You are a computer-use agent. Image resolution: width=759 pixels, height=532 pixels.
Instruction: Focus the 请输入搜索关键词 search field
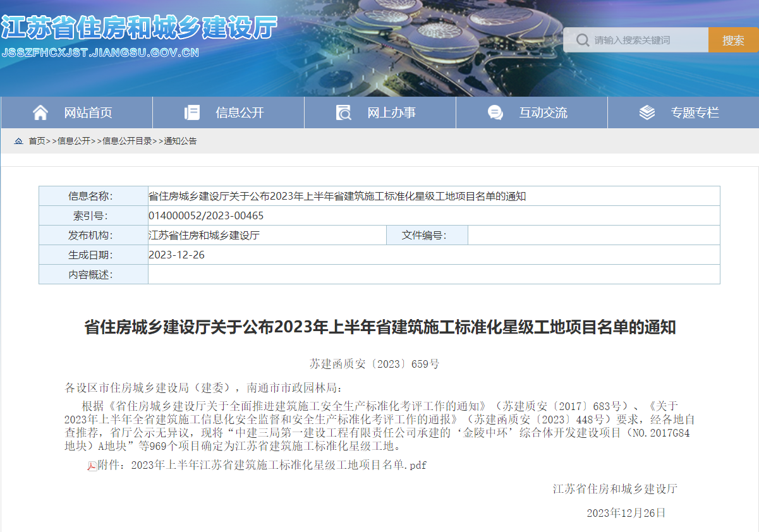coord(645,40)
